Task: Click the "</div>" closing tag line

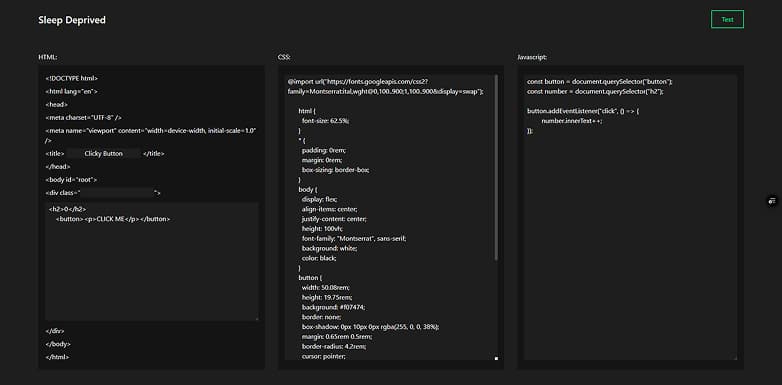Action: click(55, 331)
